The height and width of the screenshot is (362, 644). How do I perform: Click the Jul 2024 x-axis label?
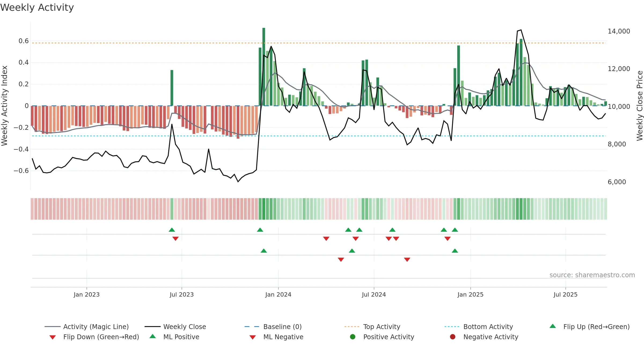[374, 294]
